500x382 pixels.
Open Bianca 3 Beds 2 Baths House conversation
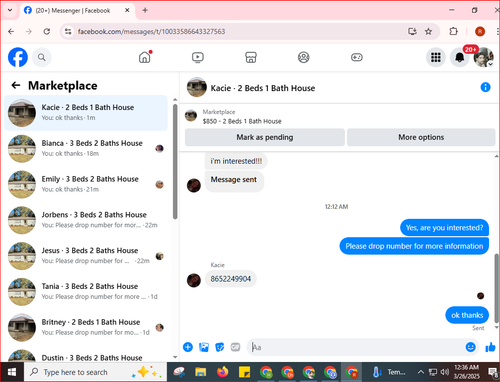click(x=86, y=149)
